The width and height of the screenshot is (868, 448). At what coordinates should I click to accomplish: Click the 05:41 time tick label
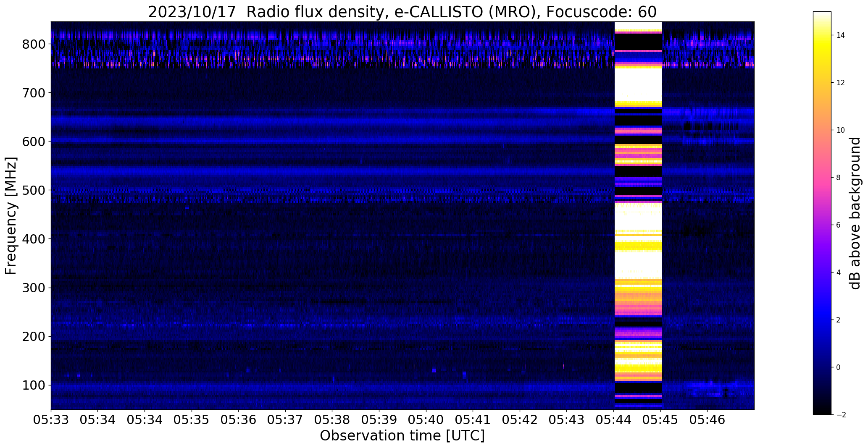point(473,419)
